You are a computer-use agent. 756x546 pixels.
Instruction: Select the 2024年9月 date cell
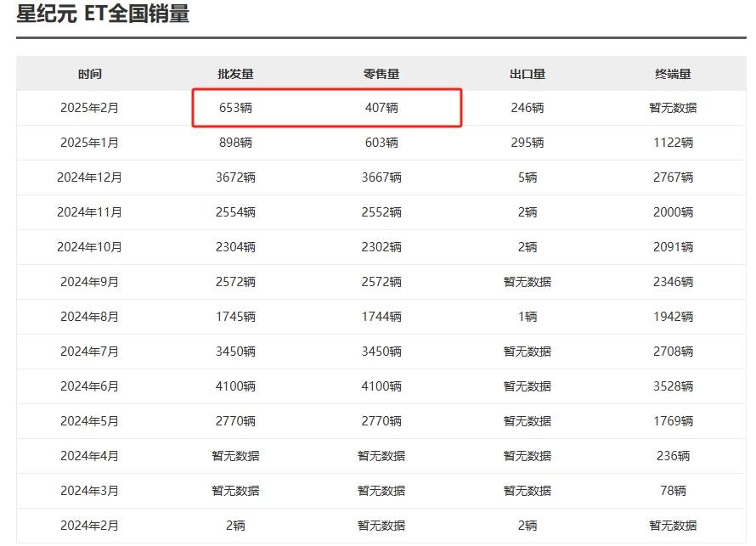point(90,281)
